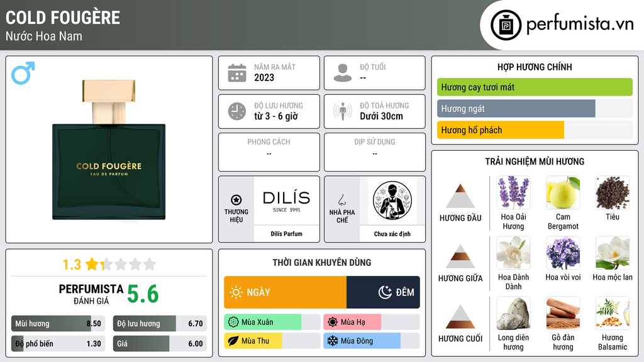Image resolution: width=644 pixels, height=362 pixels.
Task: Click the Hương hổ phách accord bar
Action: coord(535,130)
